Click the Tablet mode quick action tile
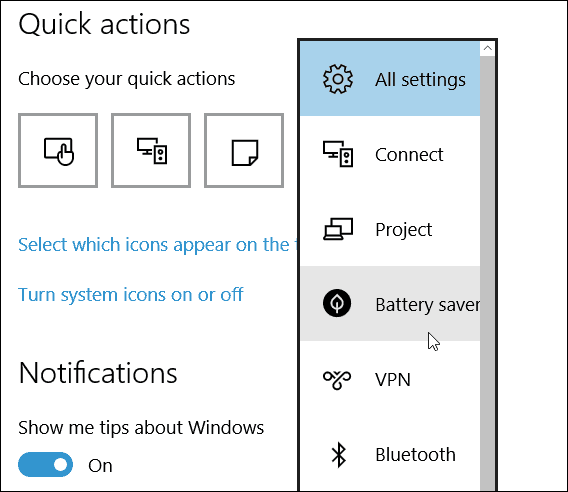568x492 pixels. pos(58,150)
